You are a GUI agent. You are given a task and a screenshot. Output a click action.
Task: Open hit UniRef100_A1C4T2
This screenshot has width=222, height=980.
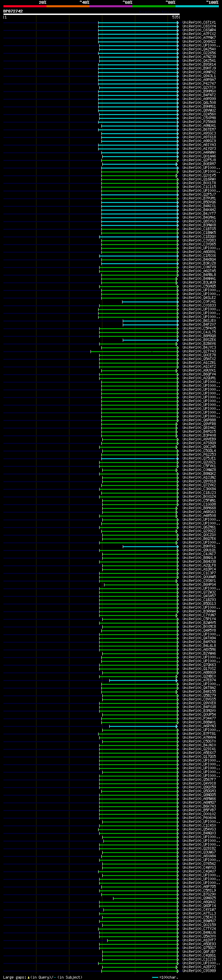pyautogui.click(x=199, y=367)
